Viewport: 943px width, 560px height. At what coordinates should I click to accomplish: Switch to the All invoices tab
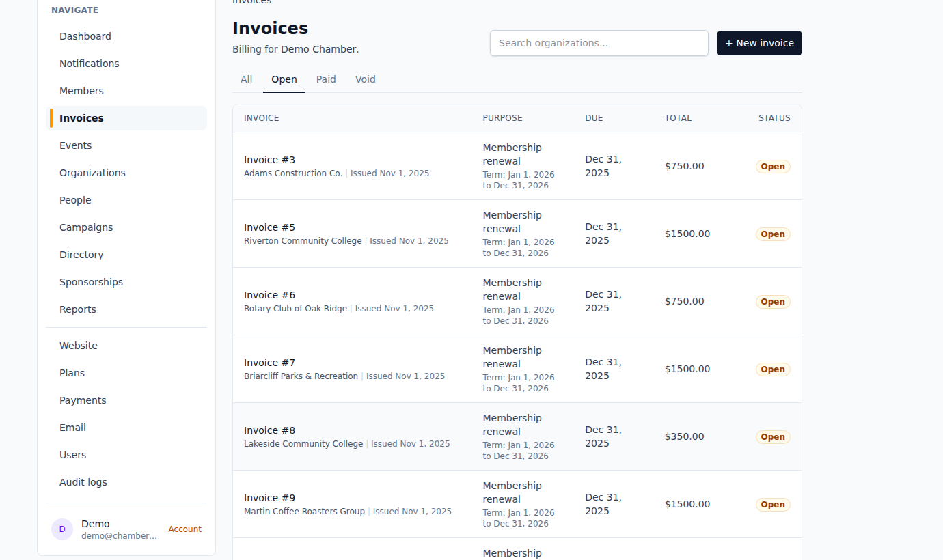246,79
